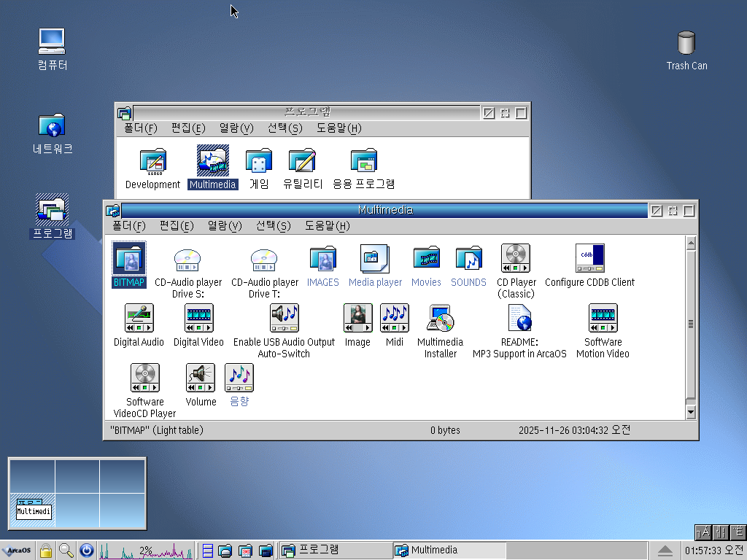Open the Development folder in 프로그램 window
Image resolution: width=747 pixels, height=560 pixels.
[152, 161]
